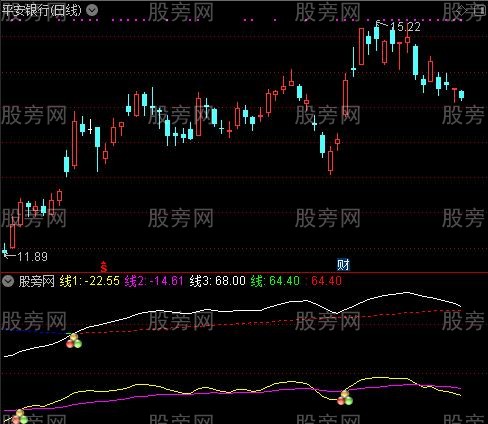This screenshot has width=488, height=424.
Task: Open the 平安银行(日线) chart dropdown arrow
Action: (x=92, y=10)
